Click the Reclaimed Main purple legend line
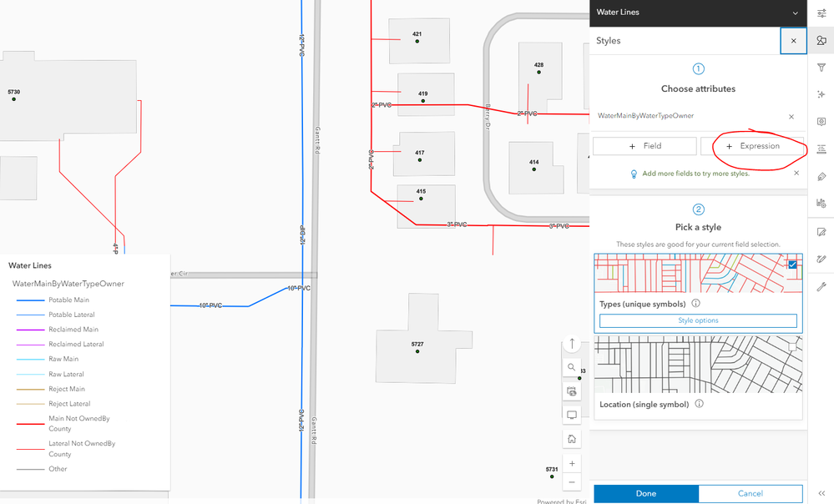The image size is (834, 504). (30, 330)
